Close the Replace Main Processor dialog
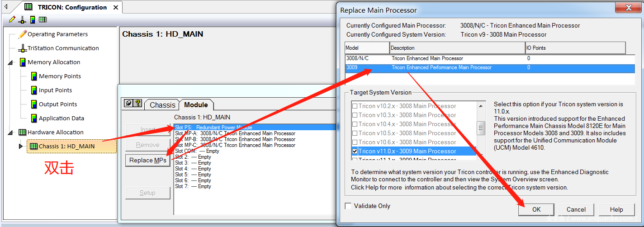Screen dimensions: 644x227 point(627,8)
